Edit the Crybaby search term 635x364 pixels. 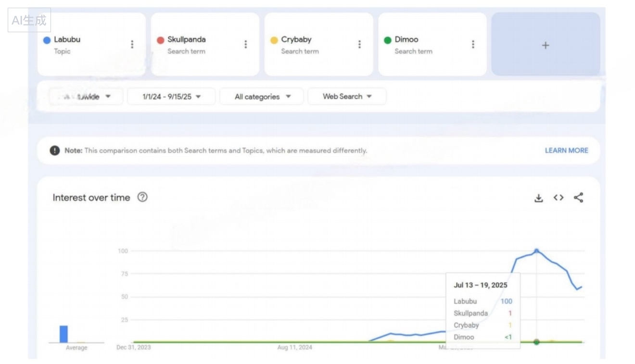pos(296,40)
